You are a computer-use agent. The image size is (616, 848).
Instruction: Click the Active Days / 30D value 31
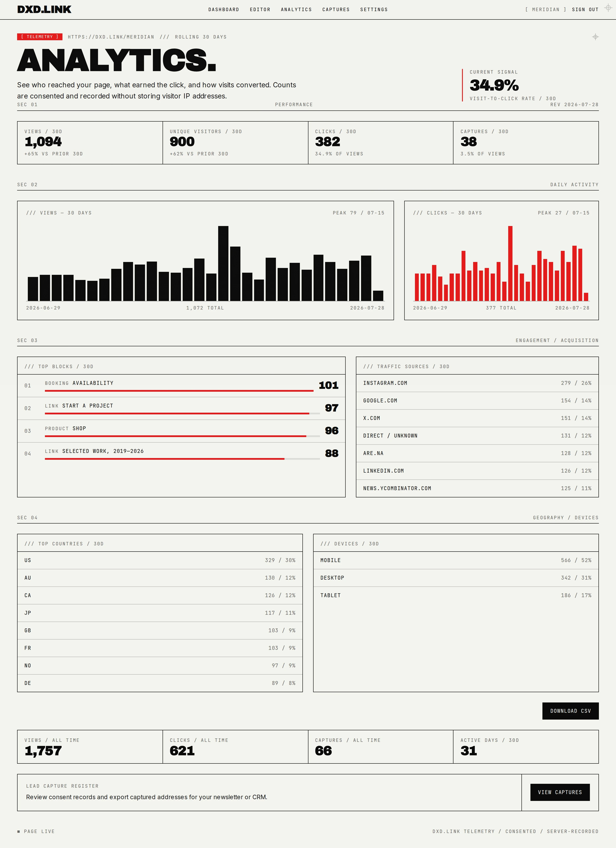pyautogui.click(x=468, y=751)
